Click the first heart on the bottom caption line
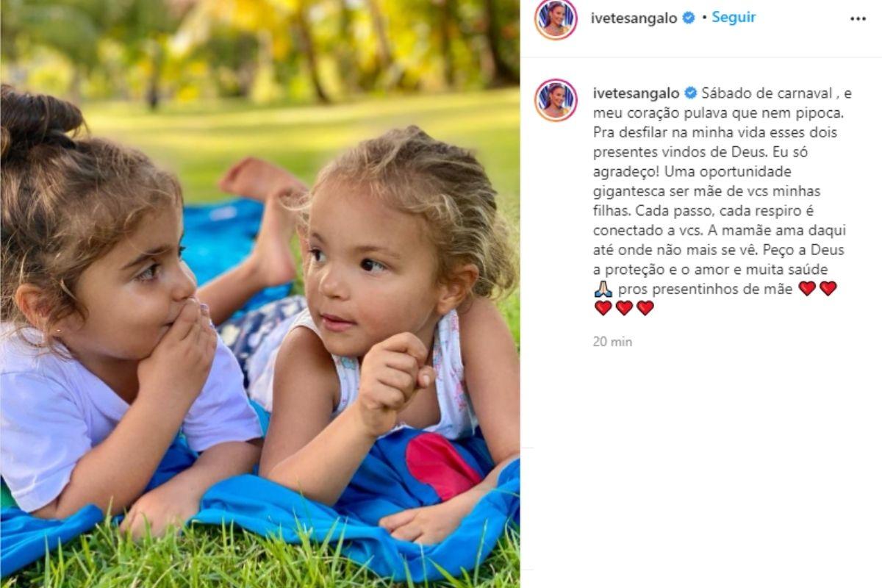 click(x=603, y=308)
